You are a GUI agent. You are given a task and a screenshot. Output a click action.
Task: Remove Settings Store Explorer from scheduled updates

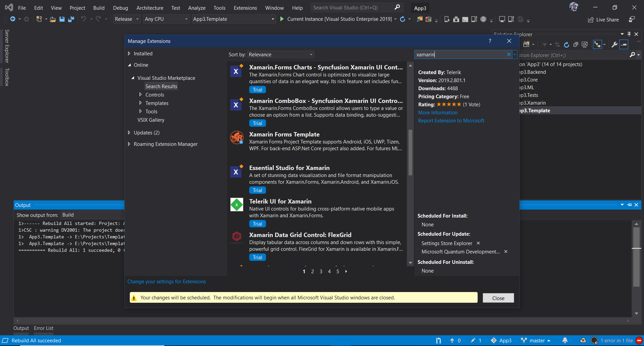(x=479, y=243)
